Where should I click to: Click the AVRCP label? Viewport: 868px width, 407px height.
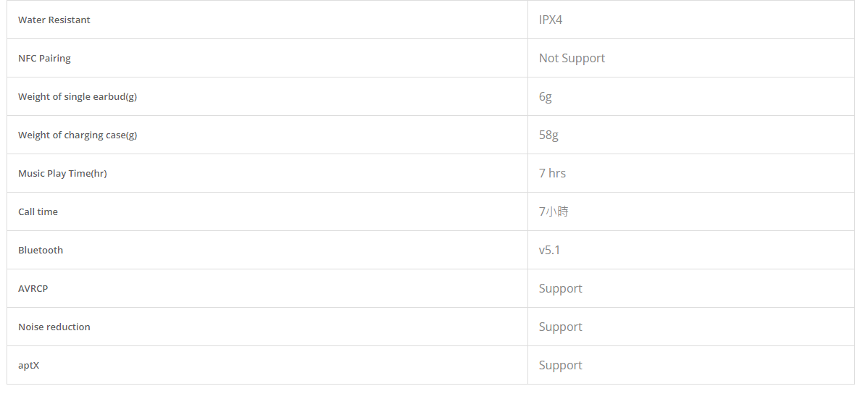click(x=33, y=289)
